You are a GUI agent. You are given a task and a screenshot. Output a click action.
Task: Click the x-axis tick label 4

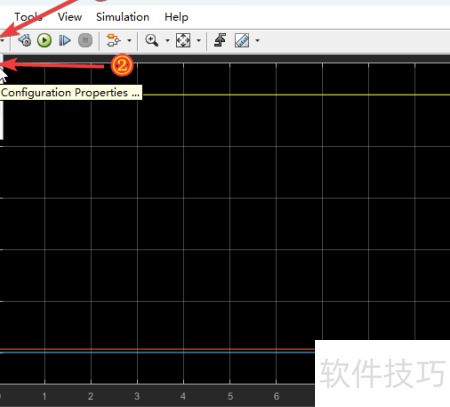click(183, 396)
